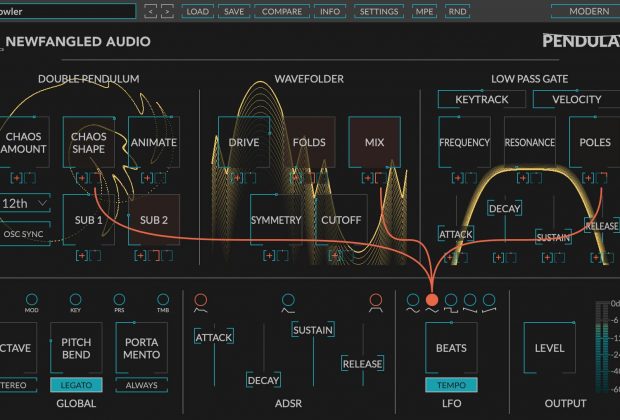
Task: Toggle KEYTRACK in Low Pass Gate
Action: [482, 99]
